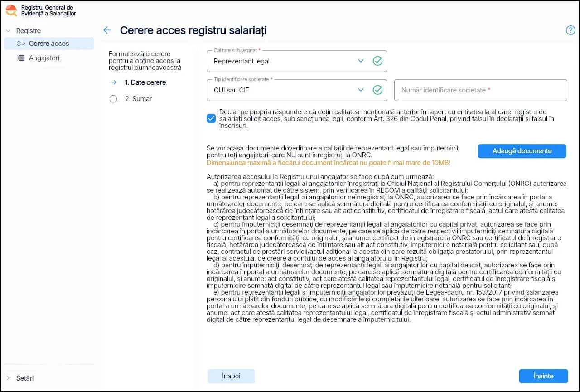Go to step 1. Date cerere

click(x=145, y=82)
